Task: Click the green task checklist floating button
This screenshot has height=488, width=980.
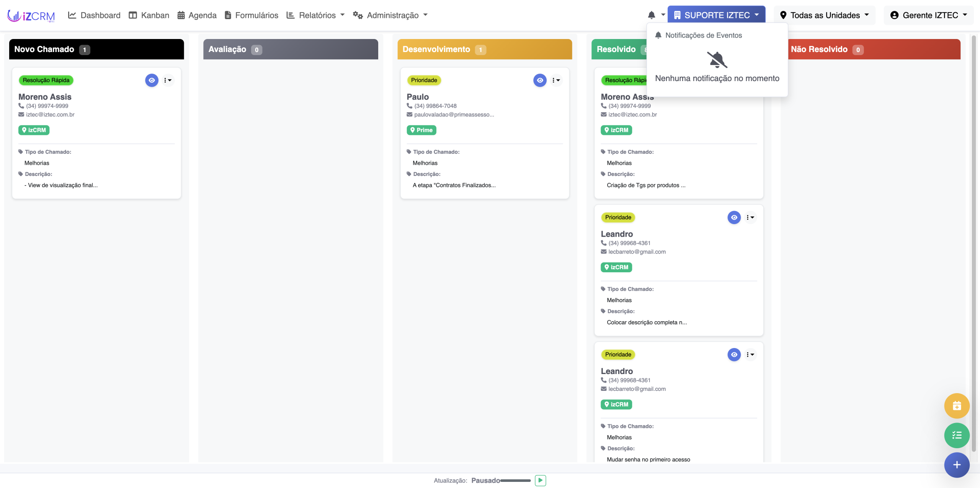Action: (x=956, y=435)
